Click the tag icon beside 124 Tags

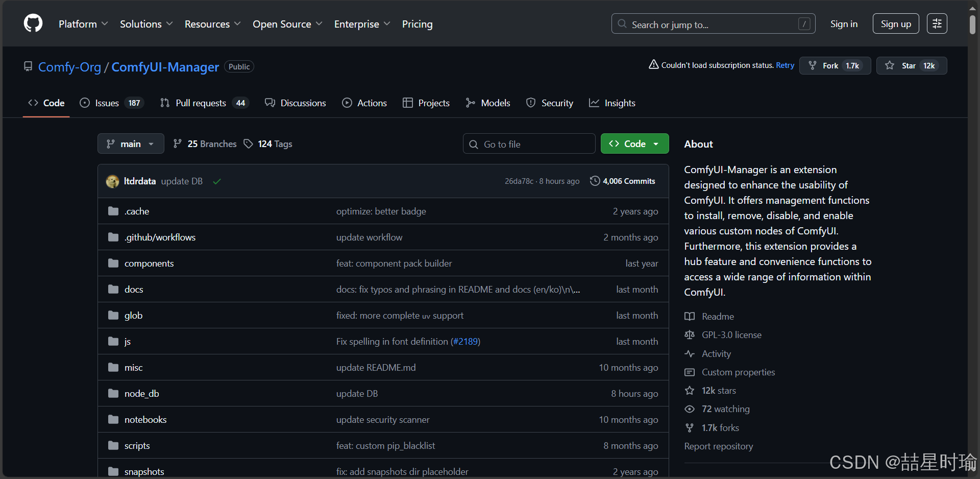(x=248, y=144)
